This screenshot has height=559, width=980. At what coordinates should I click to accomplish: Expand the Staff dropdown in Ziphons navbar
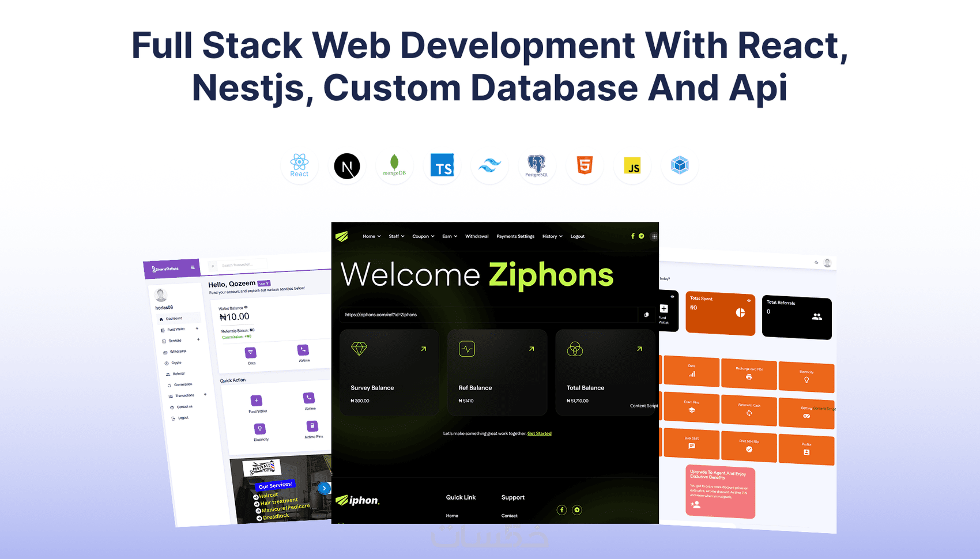click(397, 236)
